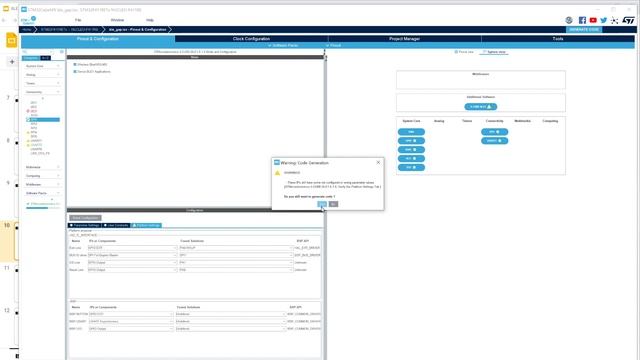Viewport: 640px width, 360px height.
Task: Click the search magnifier icon in the categories panel
Action: pyautogui.click(x=25, y=52)
